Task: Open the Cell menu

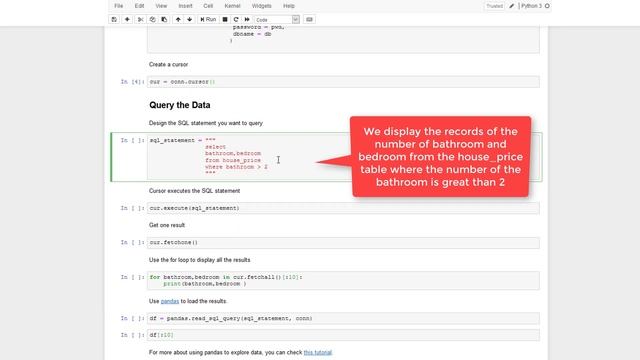Action: [208, 6]
